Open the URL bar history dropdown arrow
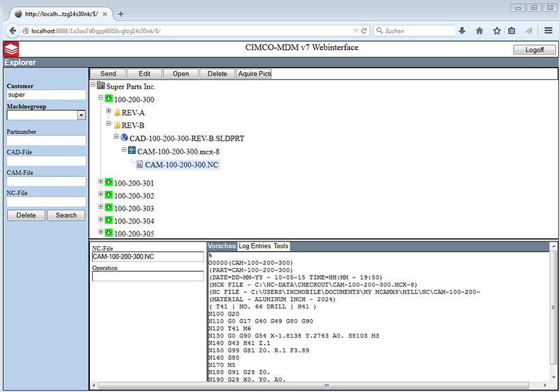The height and width of the screenshot is (392, 560). (355, 31)
